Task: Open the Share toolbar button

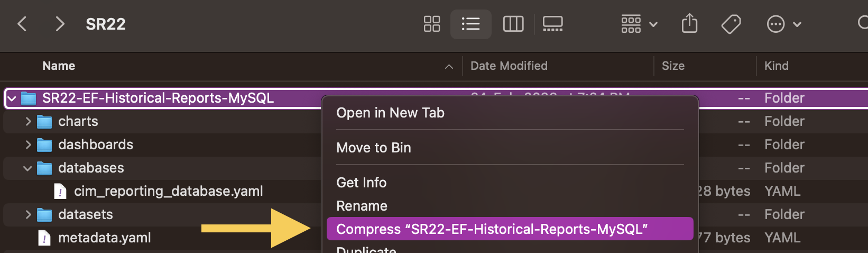Action: [689, 24]
